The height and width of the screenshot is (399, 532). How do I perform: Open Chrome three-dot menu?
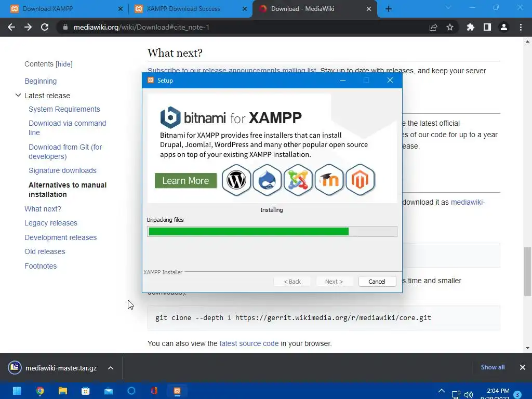click(521, 27)
